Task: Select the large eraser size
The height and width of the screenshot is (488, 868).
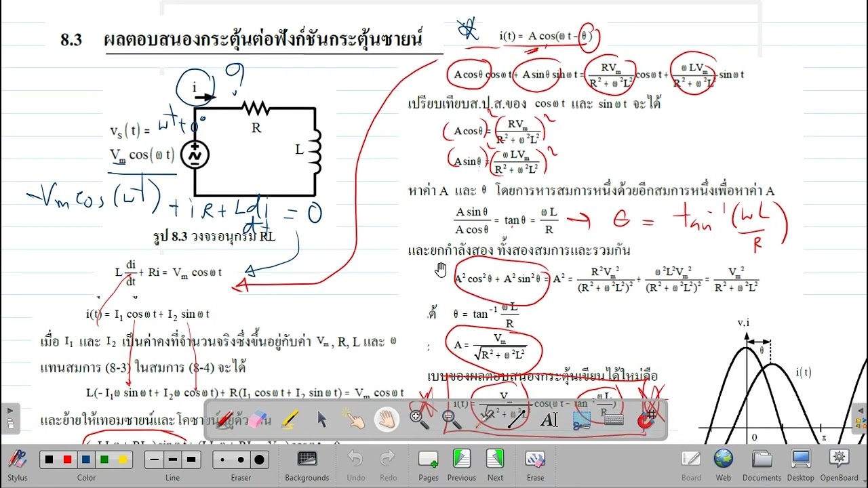Action: pyautogui.click(x=259, y=460)
